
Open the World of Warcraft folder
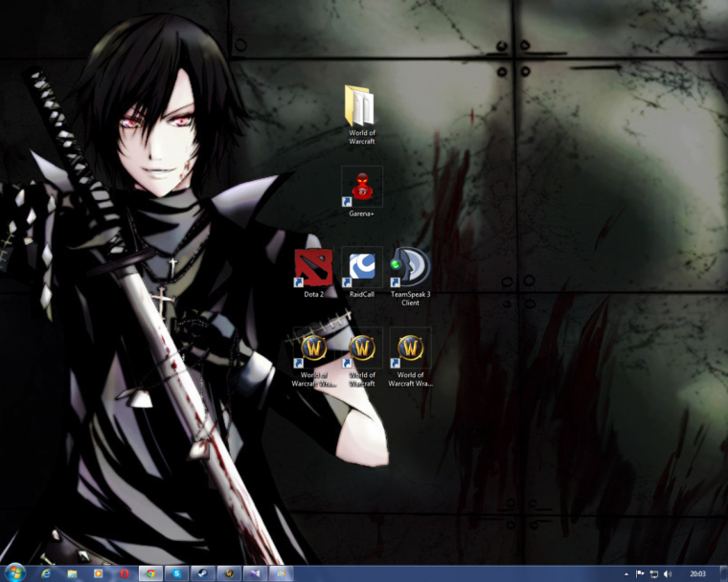pyautogui.click(x=361, y=108)
